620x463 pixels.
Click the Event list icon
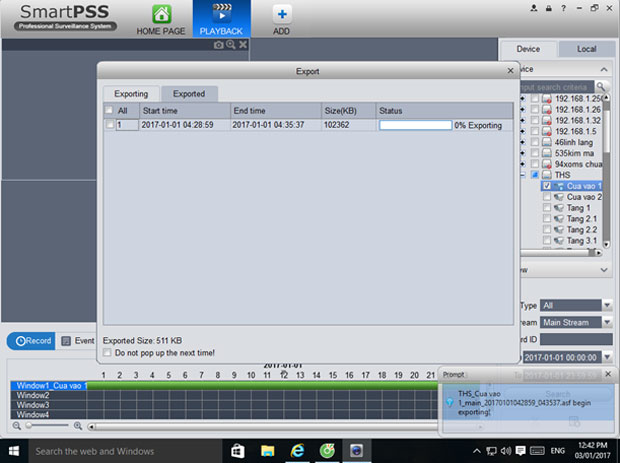tap(66, 341)
